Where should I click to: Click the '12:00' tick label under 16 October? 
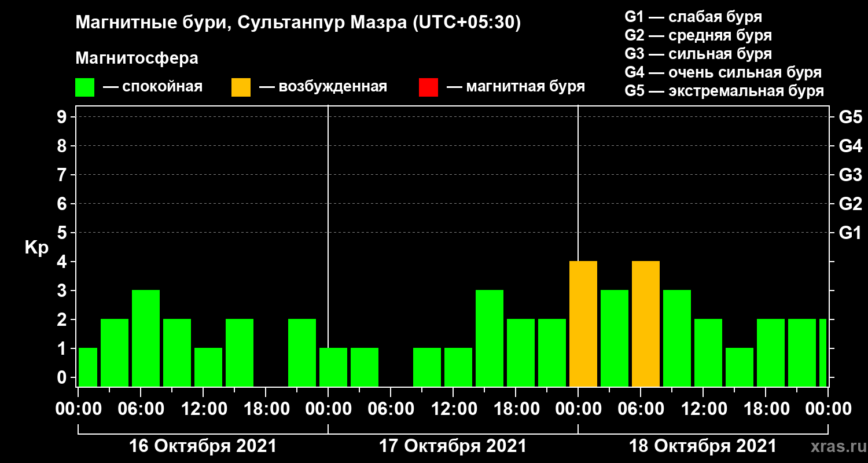coord(203,409)
